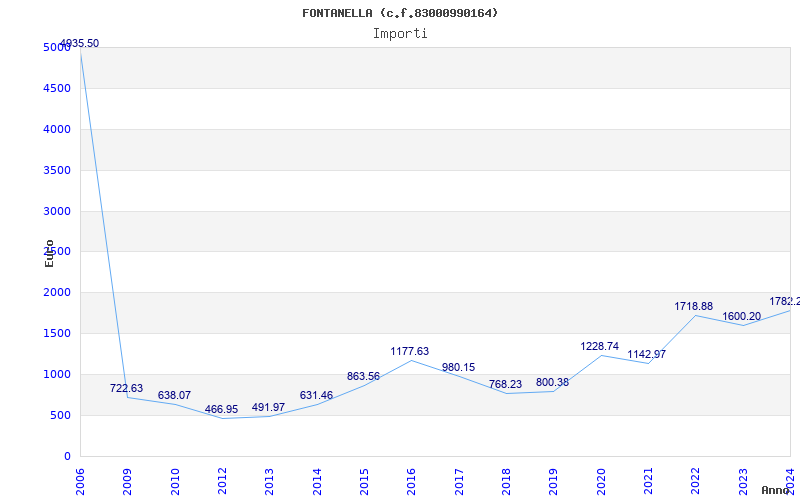Click the 4000 y-axis tick label
Image resolution: width=800 pixels, height=500 pixels.
[57, 129]
